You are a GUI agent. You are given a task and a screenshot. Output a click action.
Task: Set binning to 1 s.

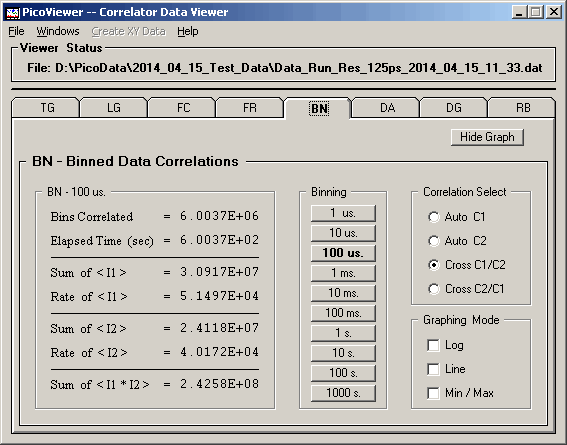(x=343, y=333)
